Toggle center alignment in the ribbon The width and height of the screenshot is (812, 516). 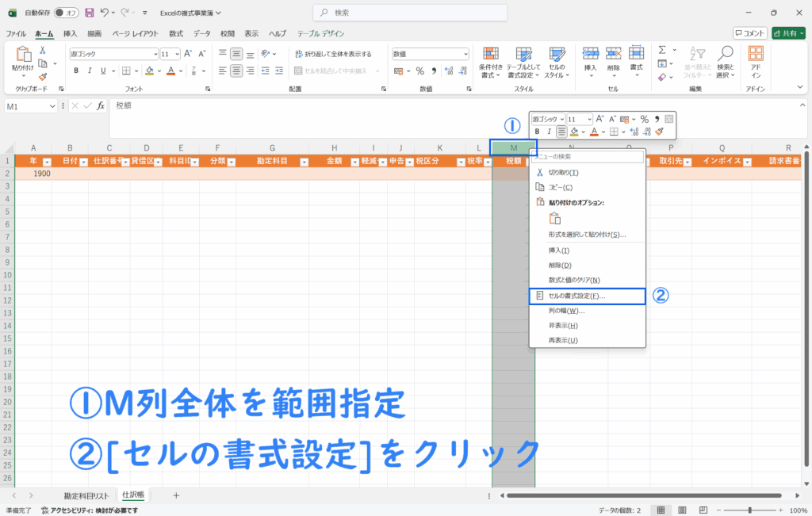pos(236,71)
